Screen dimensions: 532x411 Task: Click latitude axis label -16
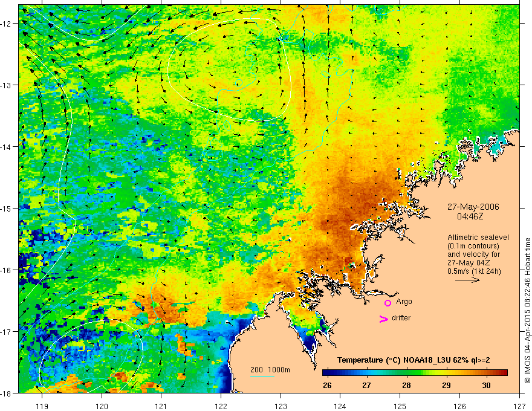coord(7,270)
